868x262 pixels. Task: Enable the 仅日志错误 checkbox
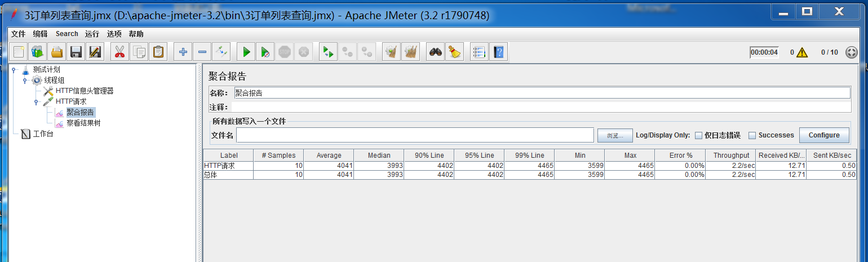click(698, 135)
